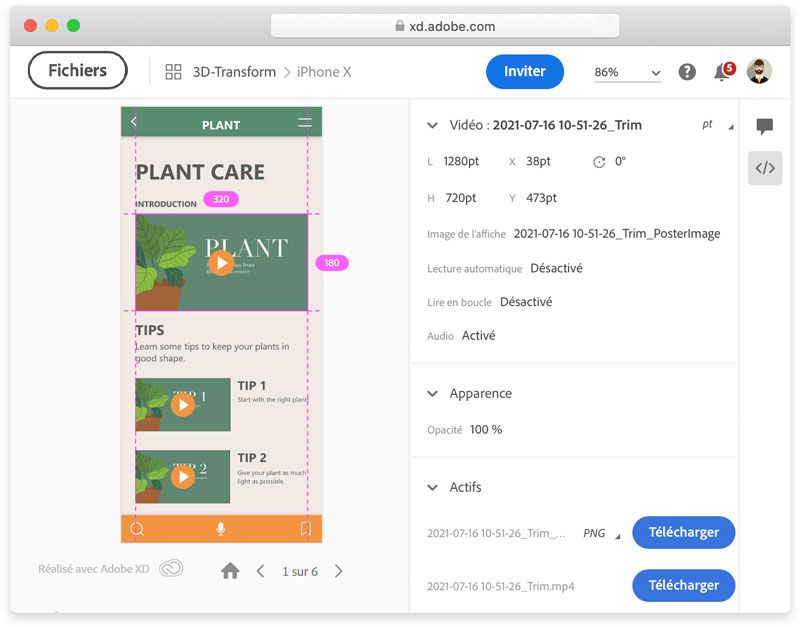The height and width of the screenshot is (627, 800).
Task: Open the user profile avatar
Action: point(759,71)
